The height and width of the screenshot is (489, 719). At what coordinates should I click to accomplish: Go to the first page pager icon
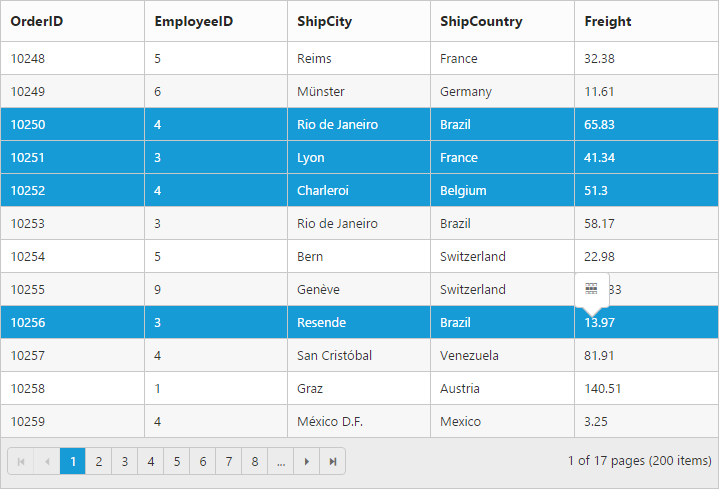(20, 461)
